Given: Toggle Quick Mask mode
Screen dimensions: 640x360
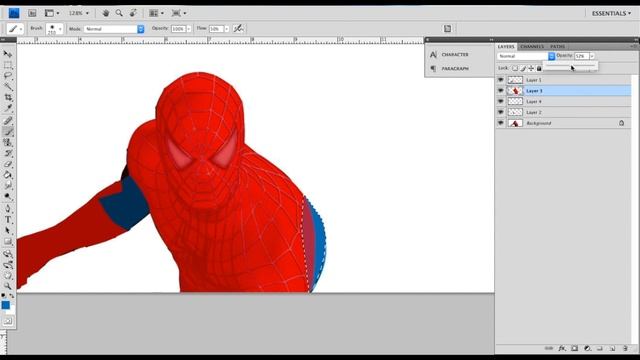Looking at the screenshot, I should tap(8, 321).
